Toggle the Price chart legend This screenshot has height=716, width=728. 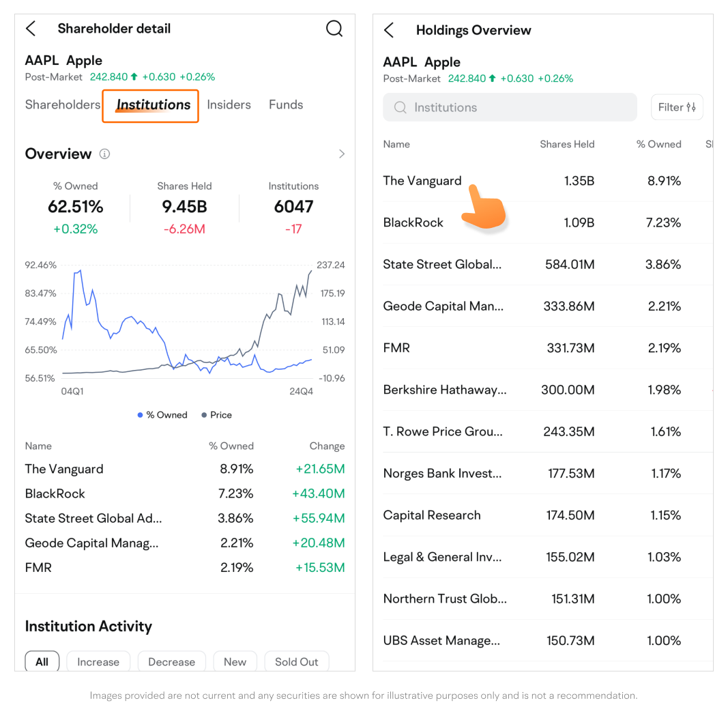tap(216, 415)
